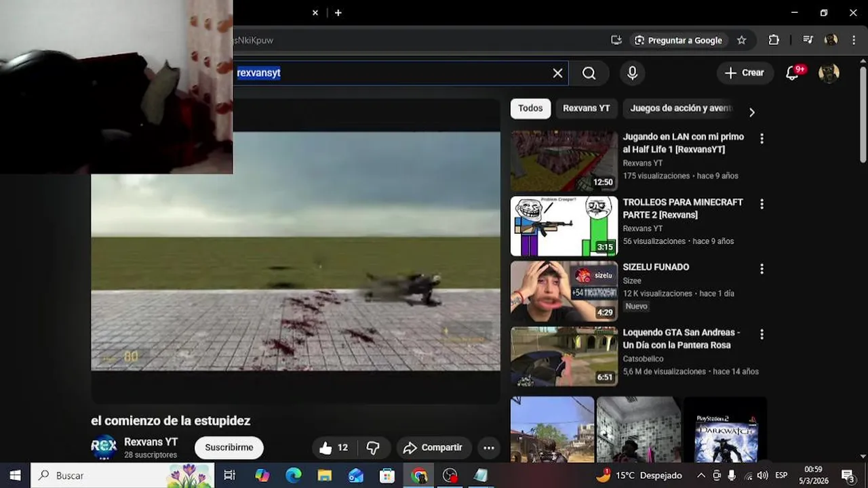Open Chrome three-dot menu
Viewport: 868px width, 488px height.
pyautogui.click(x=853, y=40)
